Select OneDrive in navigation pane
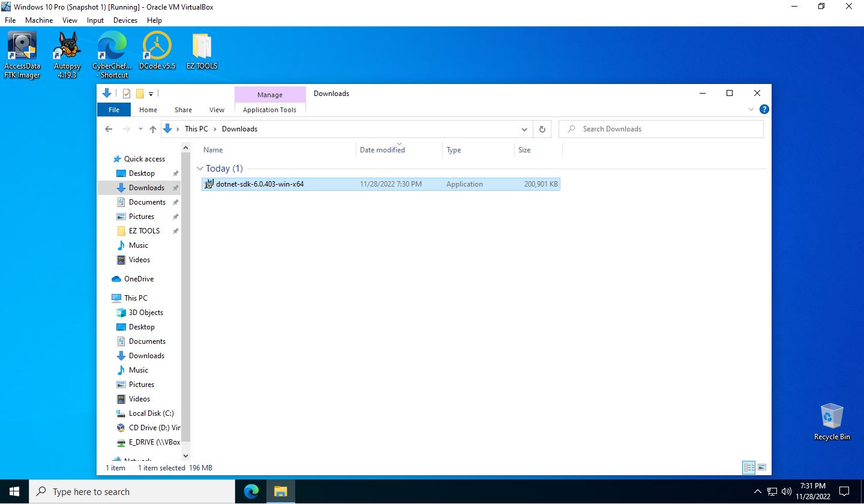Screen dimensions: 864x504 [x=139, y=279]
